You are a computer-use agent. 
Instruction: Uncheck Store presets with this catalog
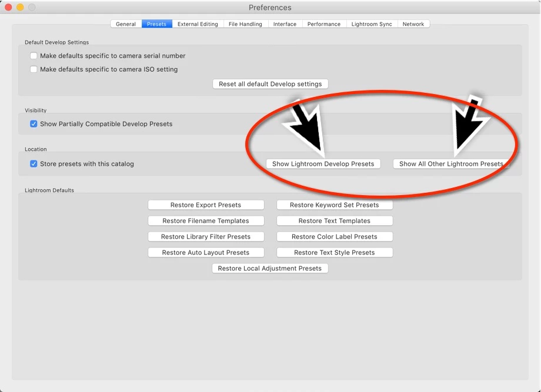(x=34, y=164)
